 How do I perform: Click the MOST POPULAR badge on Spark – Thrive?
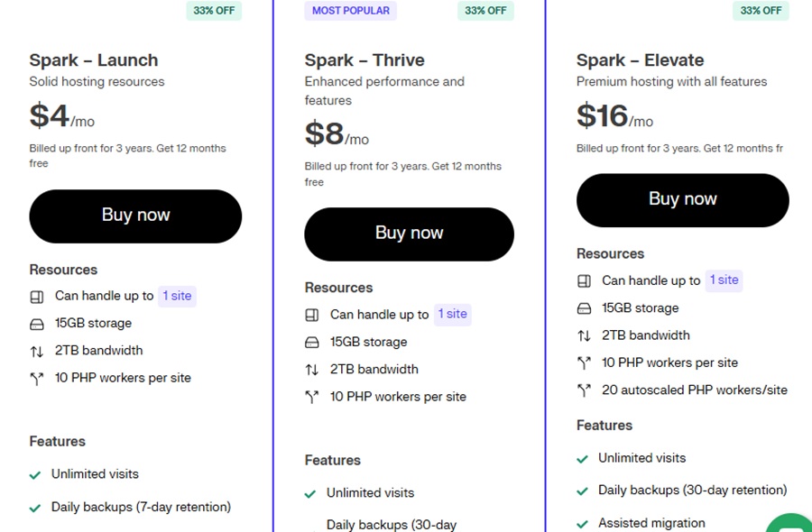coord(350,10)
